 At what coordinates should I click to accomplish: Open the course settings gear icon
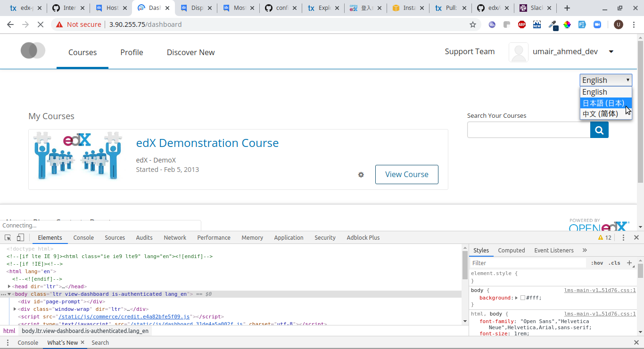pyautogui.click(x=361, y=175)
